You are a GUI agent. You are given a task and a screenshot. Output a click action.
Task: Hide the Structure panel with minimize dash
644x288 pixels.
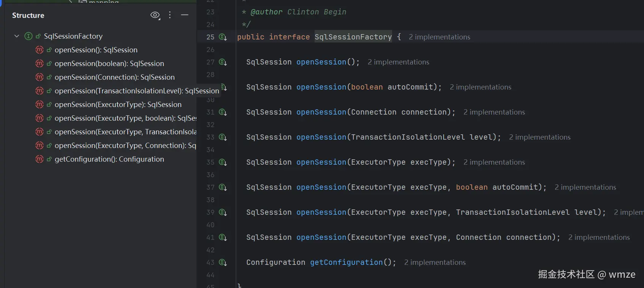185,15
